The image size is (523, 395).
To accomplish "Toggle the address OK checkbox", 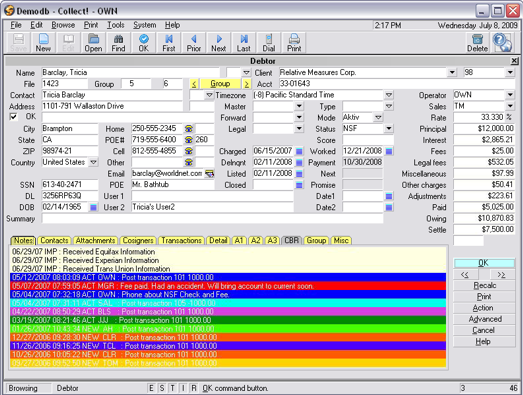I will point(13,117).
